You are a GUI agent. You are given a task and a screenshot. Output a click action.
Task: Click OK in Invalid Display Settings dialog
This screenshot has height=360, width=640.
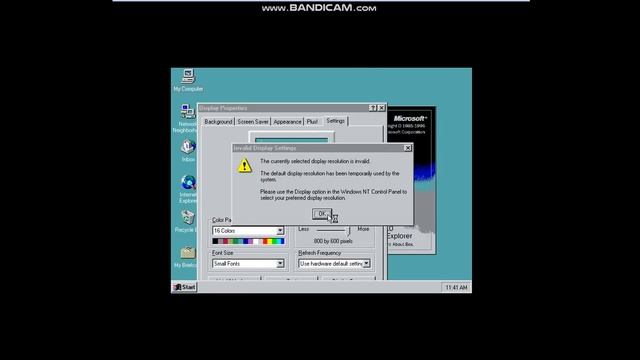[322, 213]
